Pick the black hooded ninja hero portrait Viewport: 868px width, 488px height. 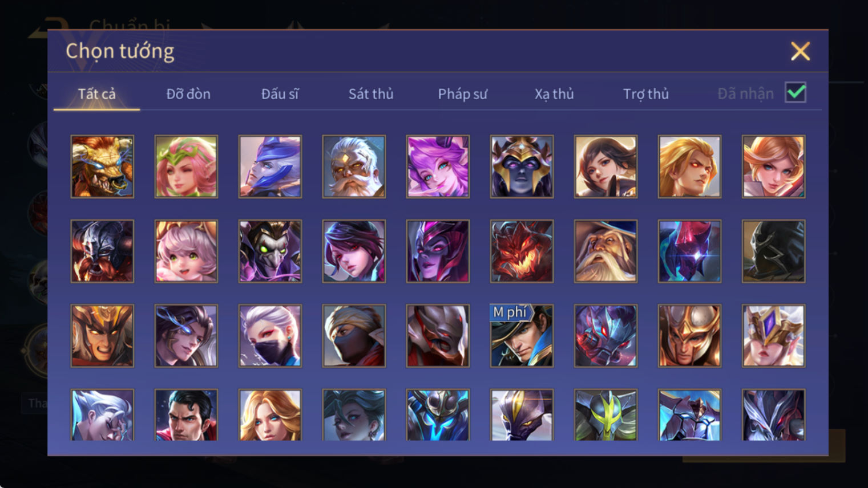click(x=773, y=251)
